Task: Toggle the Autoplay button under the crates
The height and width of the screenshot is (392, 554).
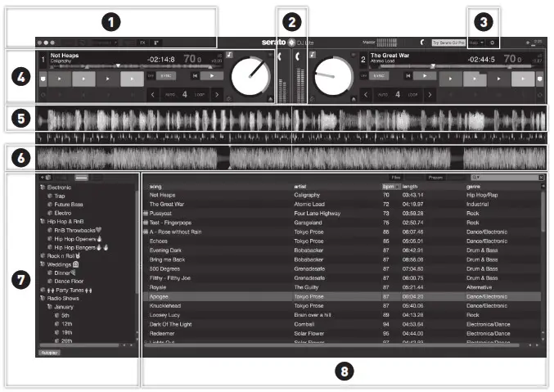Action: pyautogui.click(x=49, y=353)
